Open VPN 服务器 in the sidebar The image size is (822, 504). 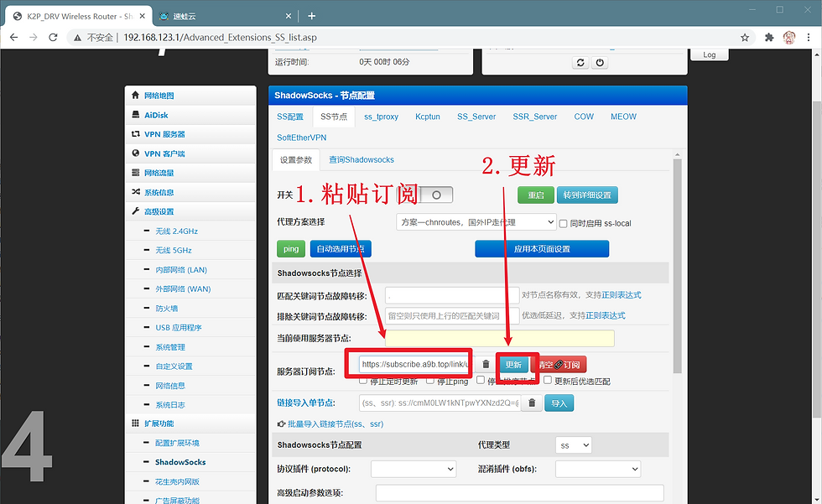164,134
